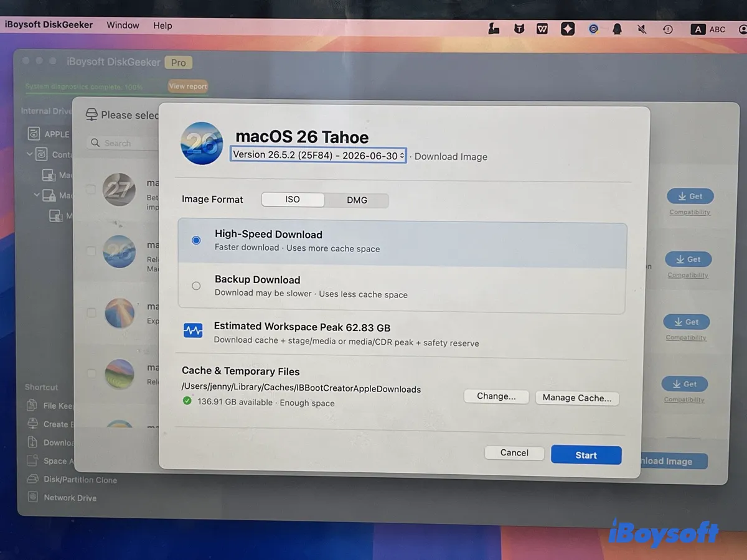Open the iBoysoft DiskGeeker app menu

pyautogui.click(x=49, y=25)
